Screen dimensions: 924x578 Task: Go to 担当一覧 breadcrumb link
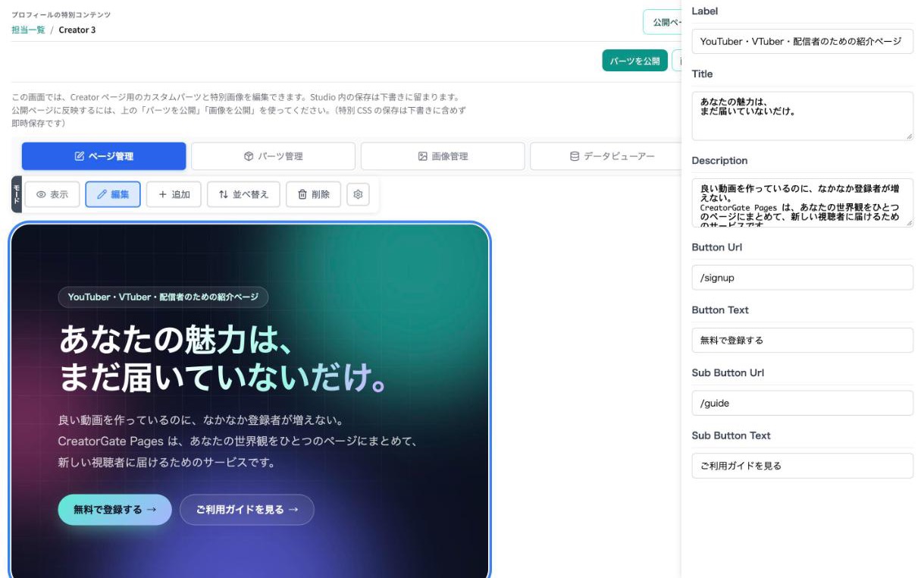coord(28,30)
